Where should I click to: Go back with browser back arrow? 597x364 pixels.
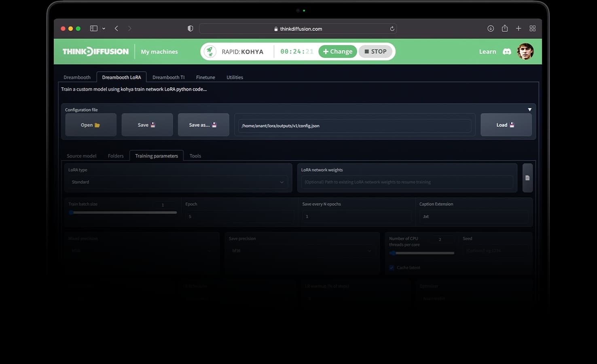[116, 28]
